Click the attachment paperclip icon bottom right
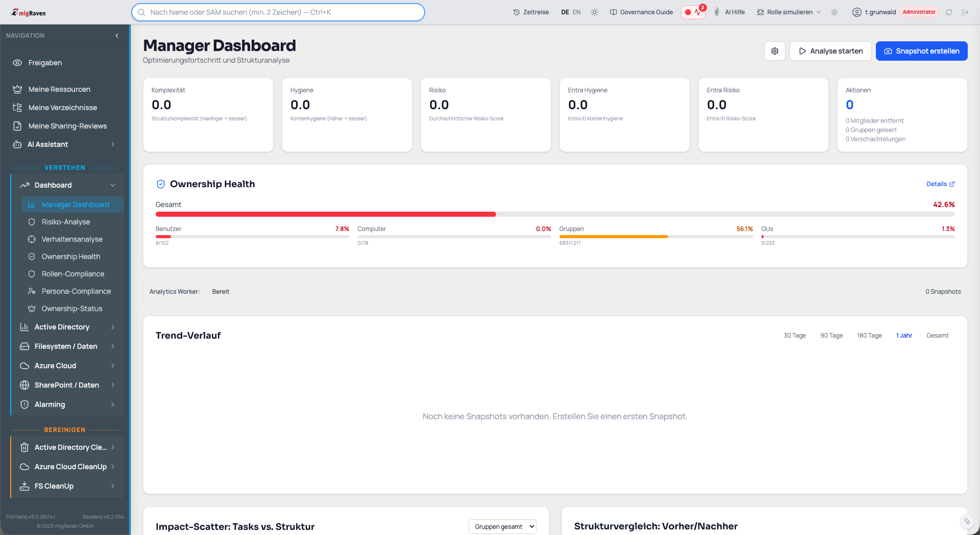This screenshot has height=535, width=980. (967, 521)
